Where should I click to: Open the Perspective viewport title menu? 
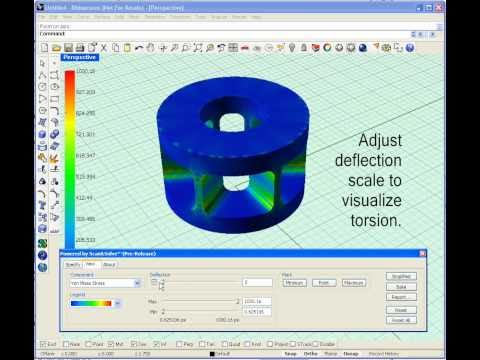point(80,57)
